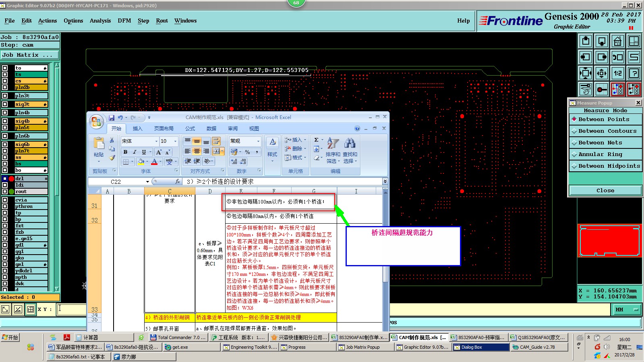Click the red board overview thumbnail
The image size is (644, 362).
(x=609, y=241)
